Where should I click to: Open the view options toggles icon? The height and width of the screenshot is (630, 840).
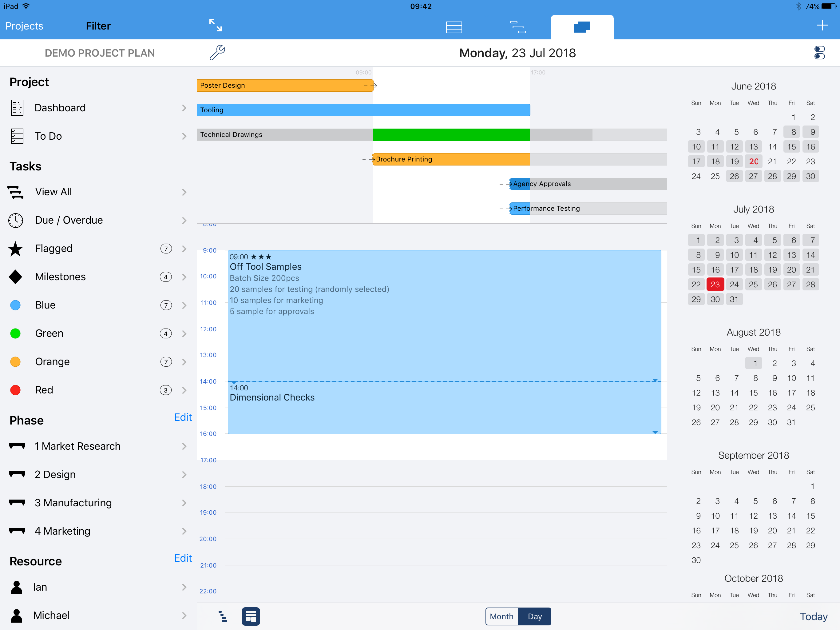[x=819, y=53]
